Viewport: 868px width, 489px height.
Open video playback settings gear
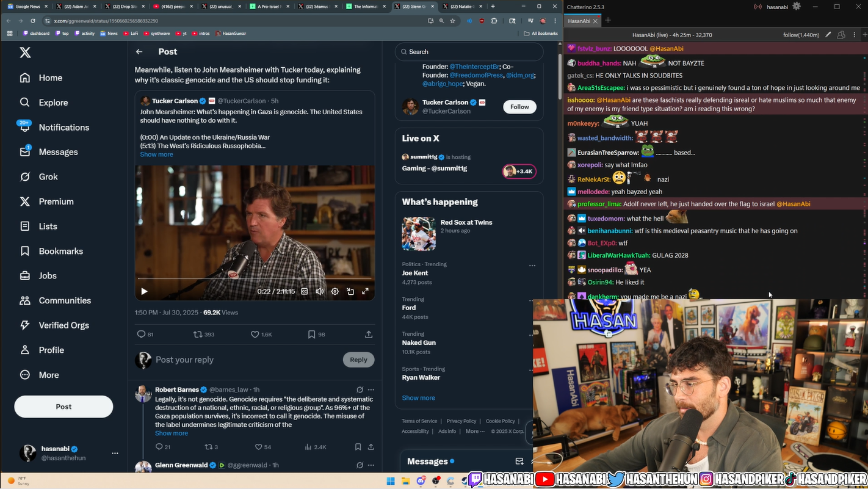pos(335,291)
